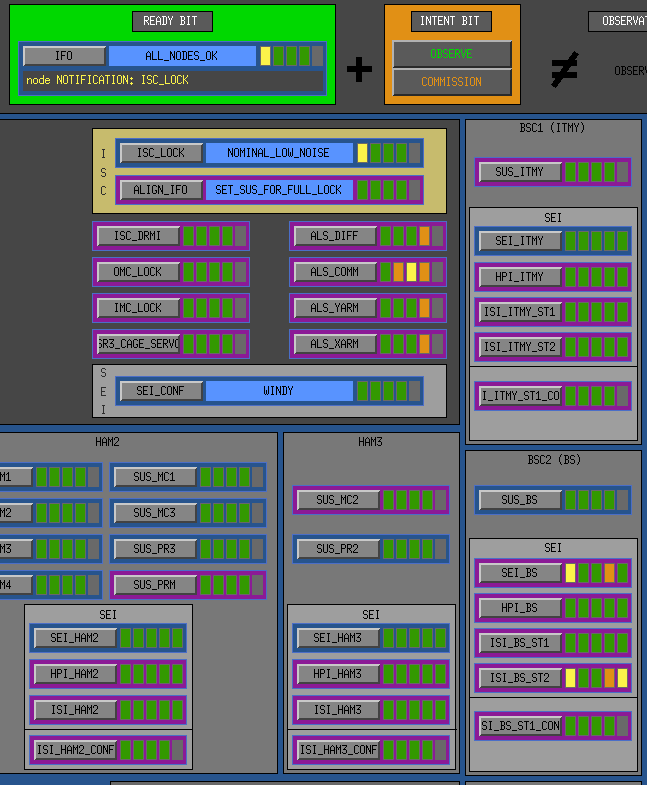Open the SR3_CAGE_SERVO node

(138, 344)
